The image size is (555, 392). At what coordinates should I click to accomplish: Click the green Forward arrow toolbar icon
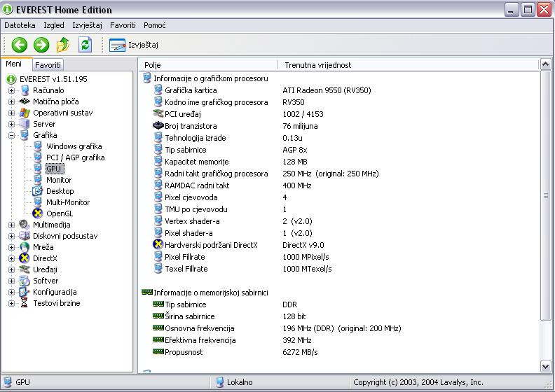click(41, 45)
